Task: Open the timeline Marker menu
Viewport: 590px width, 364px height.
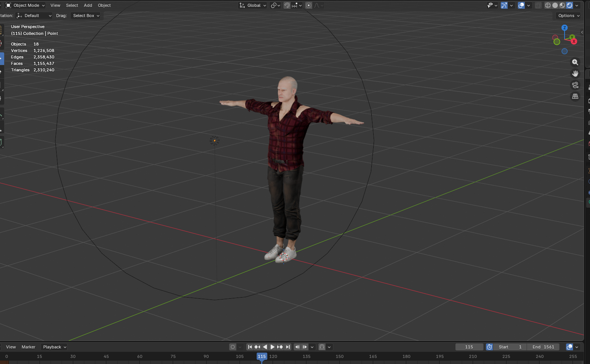Action: [28, 347]
